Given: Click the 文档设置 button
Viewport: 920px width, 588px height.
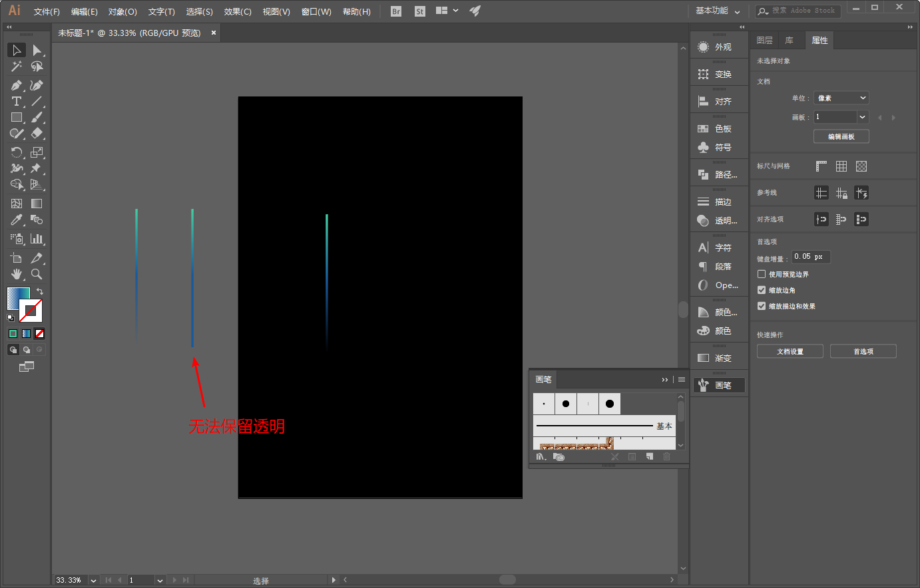Looking at the screenshot, I should point(790,351).
